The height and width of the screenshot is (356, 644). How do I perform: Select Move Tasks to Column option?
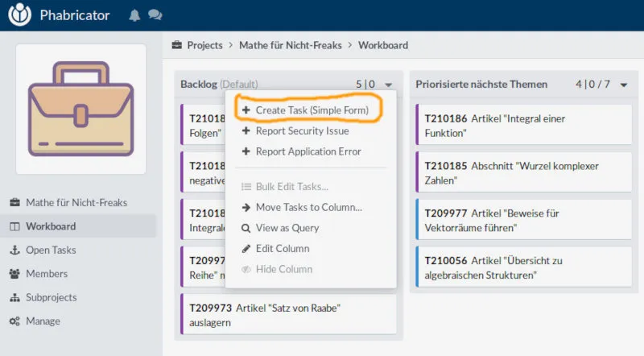pyautogui.click(x=308, y=207)
